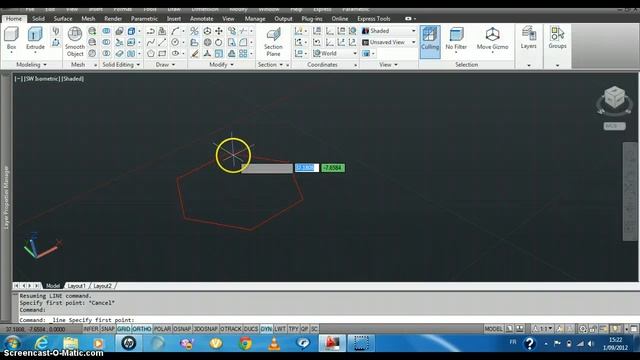Choose the Move tool in Modify
Image resolution: width=640 pixels, height=360 pixels.
pos(219,31)
